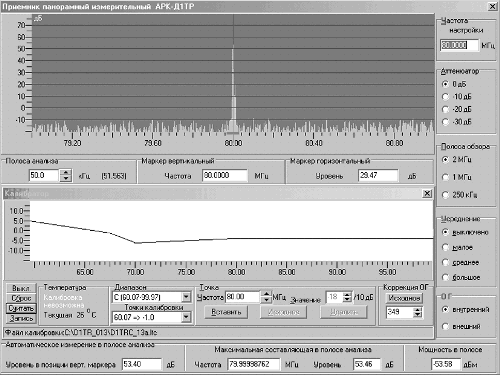Screen dimensions: 500x375
Task: Click the Считать button
Action: 21,308
